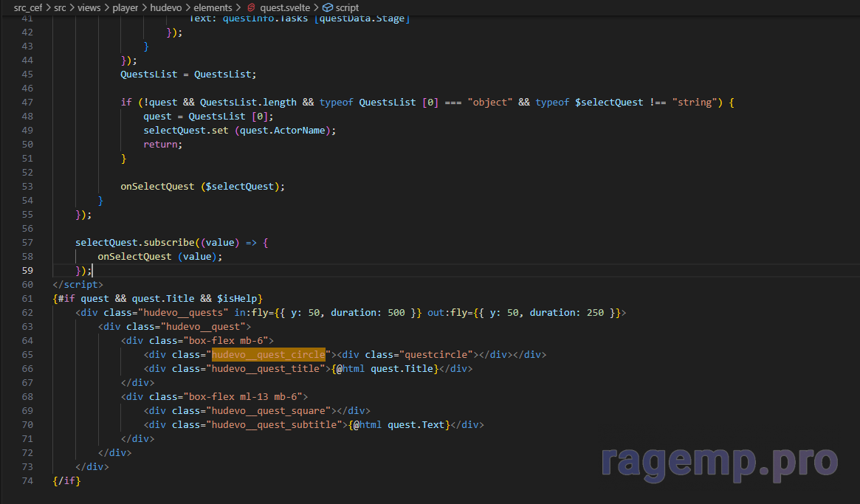Screen dimensions: 860x504
Task: Place cursor on onSelectQuest ($selectQuest) call
Action: click(x=202, y=187)
